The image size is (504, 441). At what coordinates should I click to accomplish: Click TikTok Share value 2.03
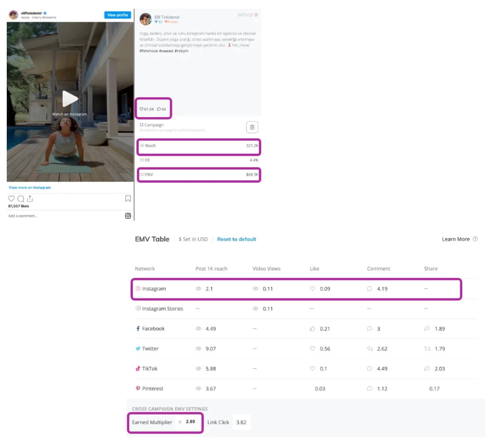click(440, 369)
